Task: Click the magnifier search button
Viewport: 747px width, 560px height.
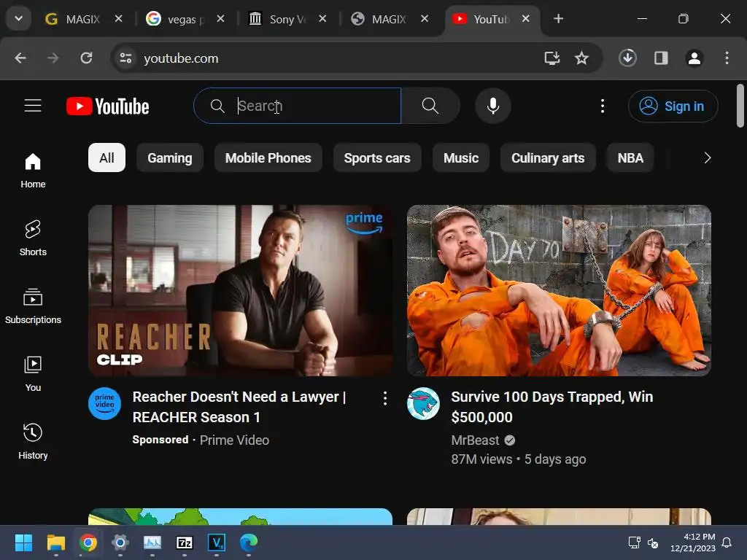Action: click(430, 106)
